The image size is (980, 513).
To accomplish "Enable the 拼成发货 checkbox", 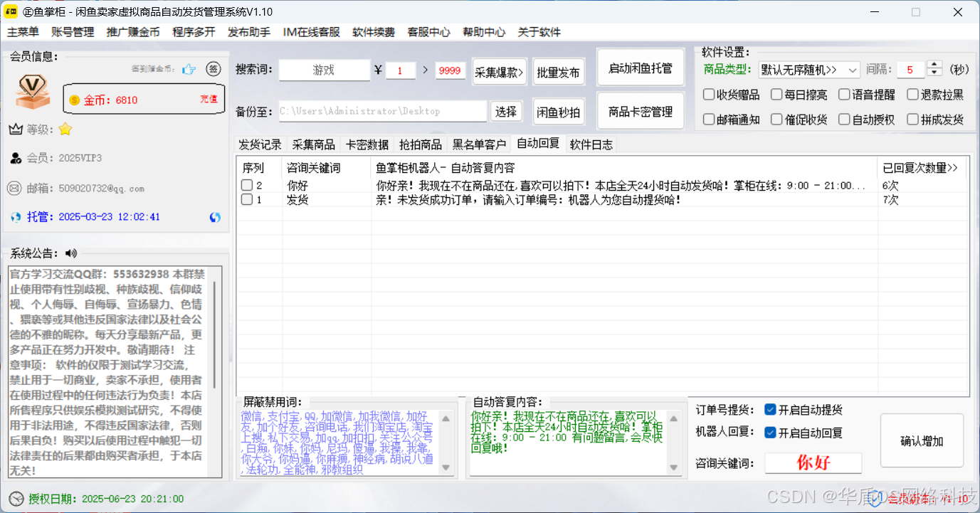I will point(912,120).
